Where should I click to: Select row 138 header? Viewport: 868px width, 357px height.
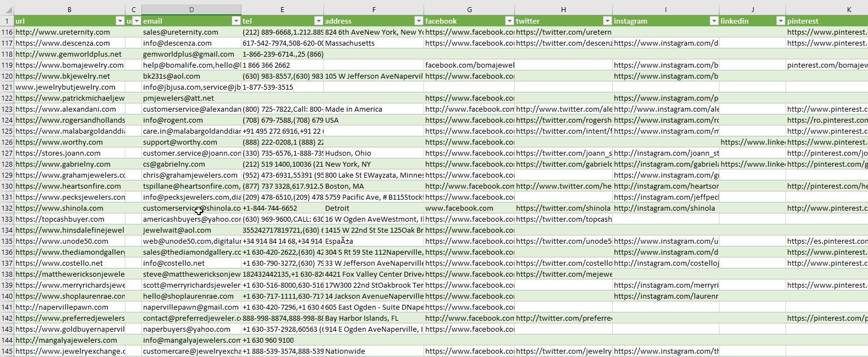tap(7, 274)
